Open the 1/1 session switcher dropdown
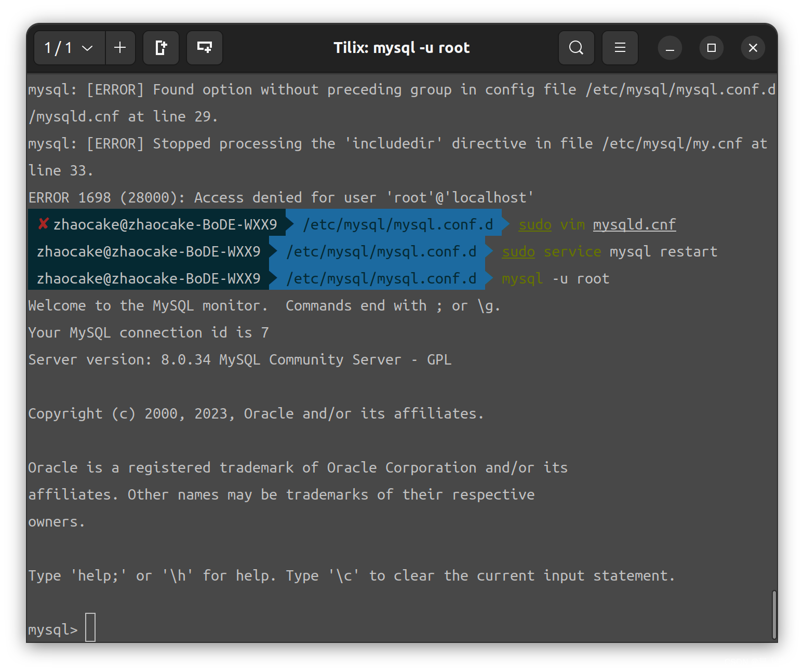The height and width of the screenshot is (672, 804). (69, 48)
